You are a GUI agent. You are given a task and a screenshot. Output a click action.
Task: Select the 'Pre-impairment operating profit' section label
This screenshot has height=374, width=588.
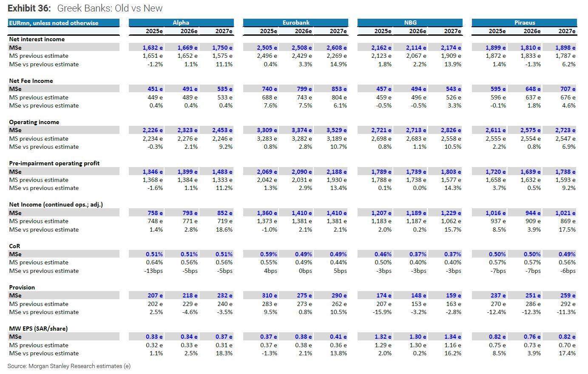coord(54,163)
